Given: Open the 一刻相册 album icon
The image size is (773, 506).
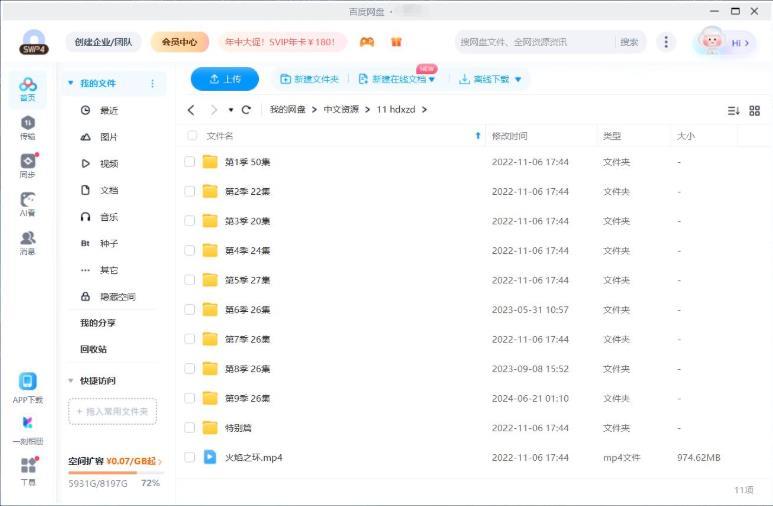Looking at the screenshot, I should click(x=28, y=430).
